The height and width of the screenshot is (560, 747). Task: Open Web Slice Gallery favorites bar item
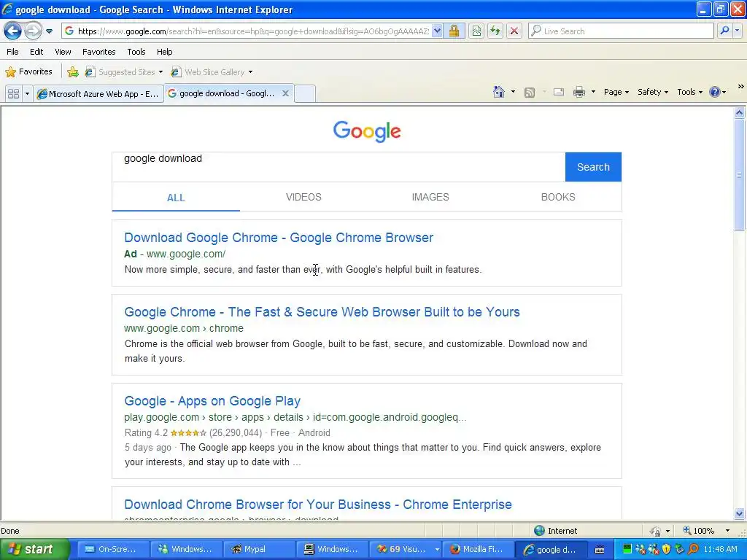(x=212, y=72)
